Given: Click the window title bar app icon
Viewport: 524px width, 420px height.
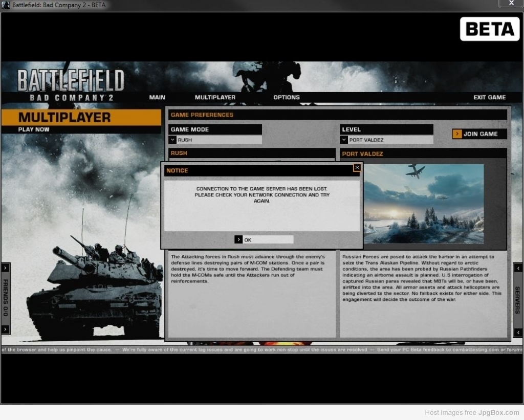Looking at the screenshot, I should (6, 5).
